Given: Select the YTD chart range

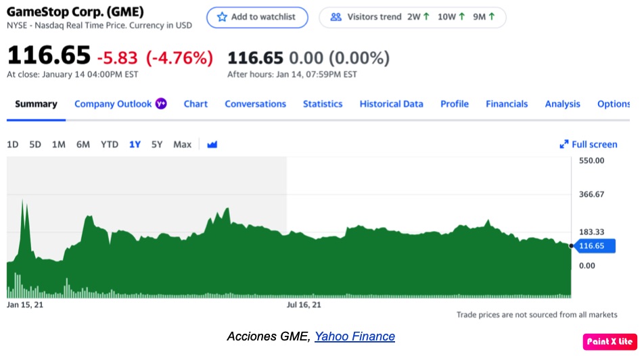Looking at the screenshot, I should click(x=110, y=145).
